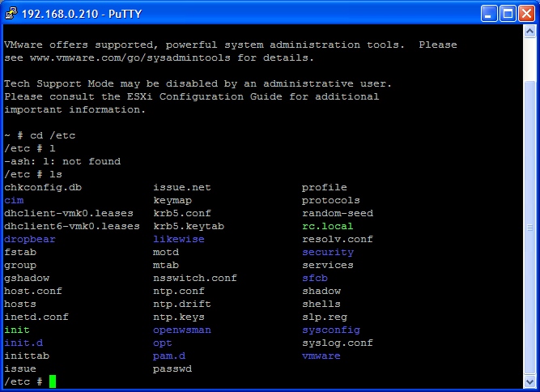Image resolution: width=540 pixels, height=392 pixels.
Task: Click the PuTTY icon in title bar
Action: [11, 13]
